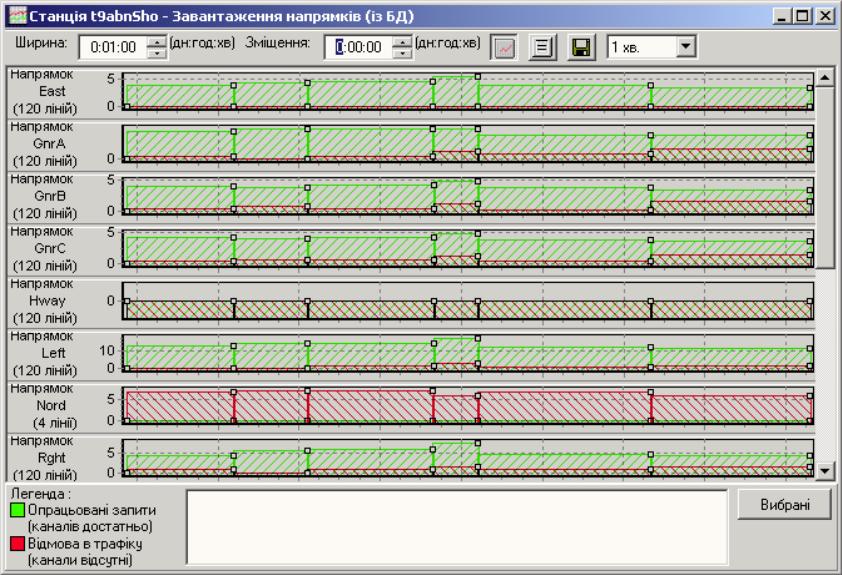The width and height of the screenshot is (842, 575).
Task: Click the Вибрані button
Action: (x=785, y=505)
